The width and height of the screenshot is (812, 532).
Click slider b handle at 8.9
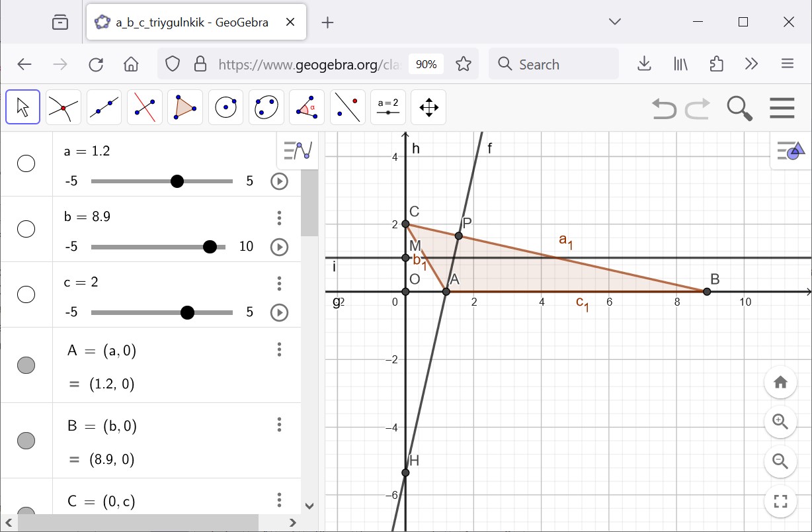pyautogui.click(x=210, y=247)
